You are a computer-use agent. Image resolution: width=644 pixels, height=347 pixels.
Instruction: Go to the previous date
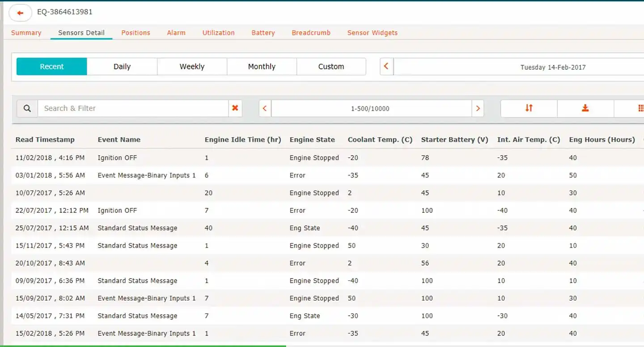(386, 67)
